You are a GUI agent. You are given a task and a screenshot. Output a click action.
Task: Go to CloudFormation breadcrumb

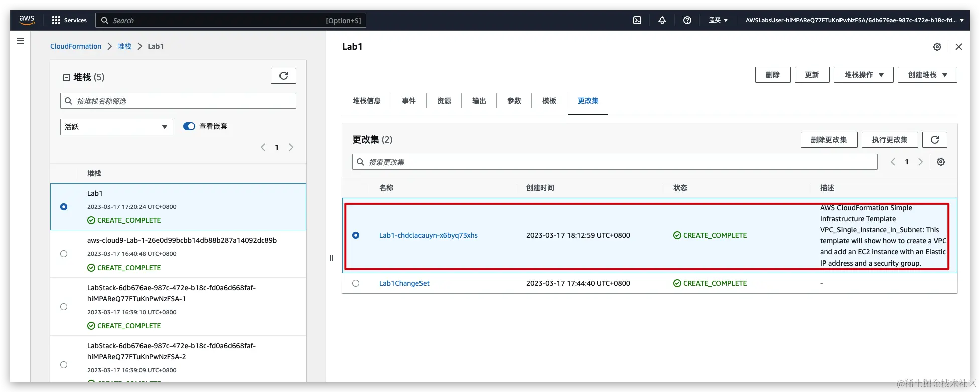pyautogui.click(x=76, y=46)
